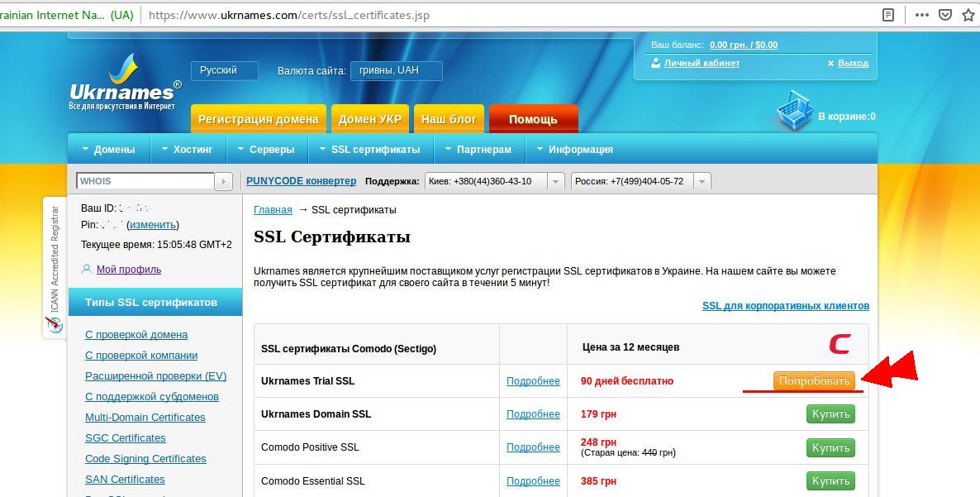Open the Регистрация домена tab
Image resolution: width=980 pixels, height=497 pixels.
(258, 119)
